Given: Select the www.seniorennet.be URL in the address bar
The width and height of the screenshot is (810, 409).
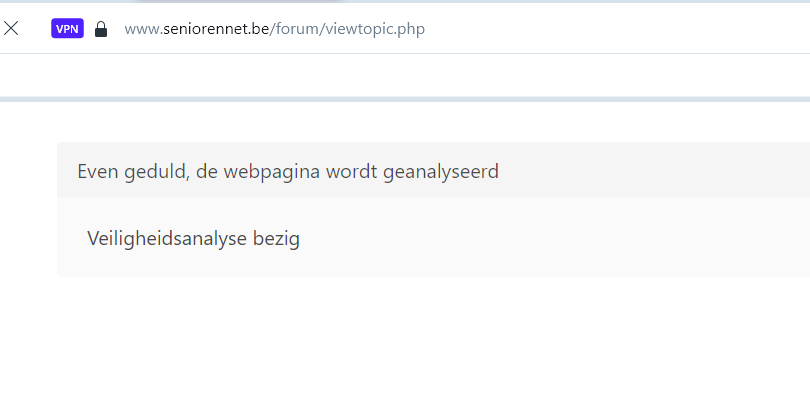Looking at the screenshot, I should [274, 29].
